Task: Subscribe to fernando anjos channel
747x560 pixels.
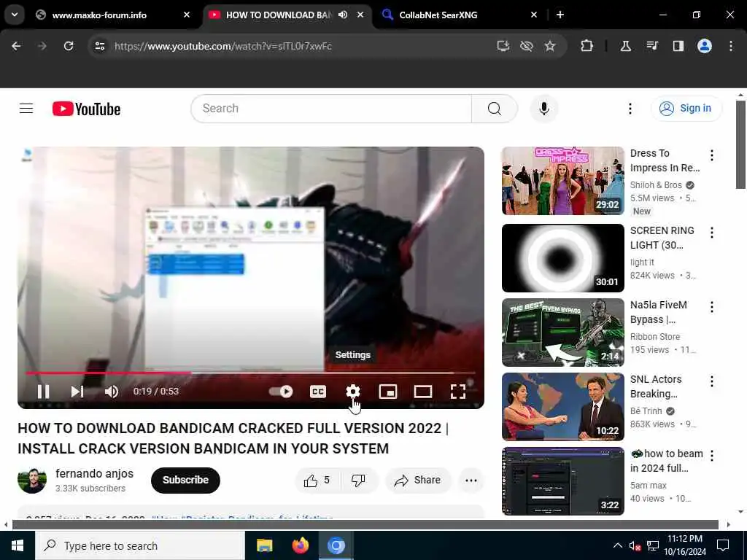Action: 185,480
